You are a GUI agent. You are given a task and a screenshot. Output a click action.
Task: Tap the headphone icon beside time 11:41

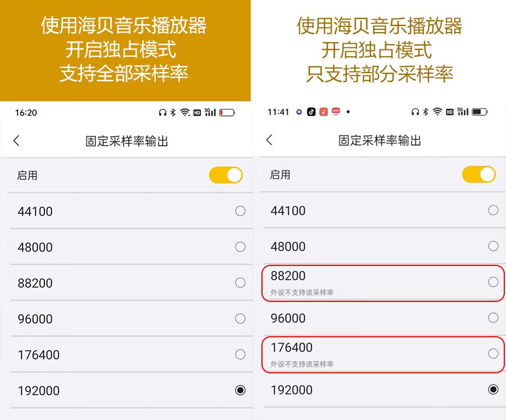415,112
